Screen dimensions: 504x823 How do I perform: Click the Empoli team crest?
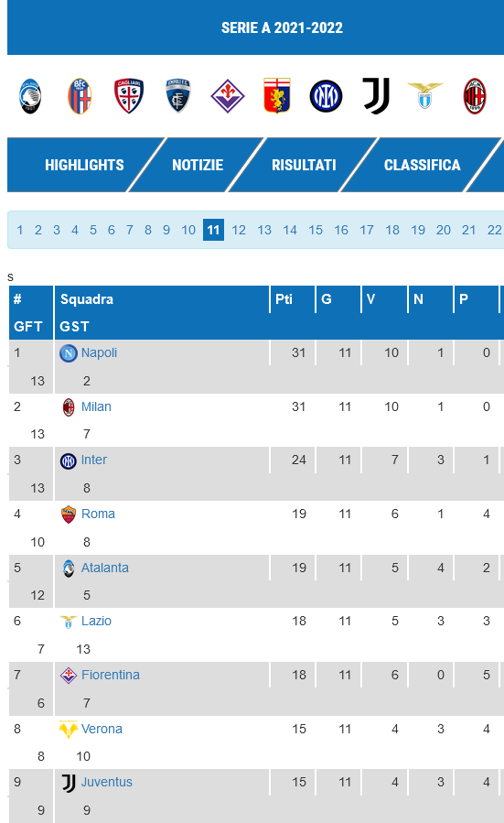[177, 96]
